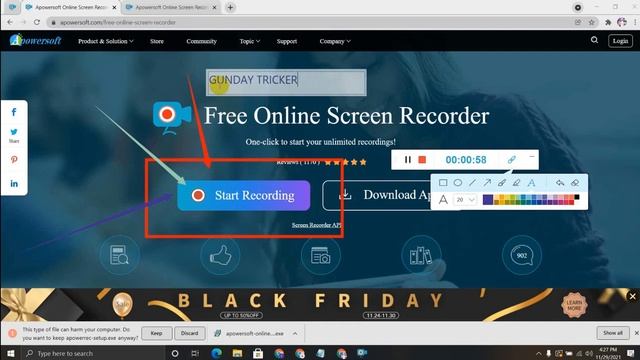Close the downloads bar
640x360 pixels.
636,333
